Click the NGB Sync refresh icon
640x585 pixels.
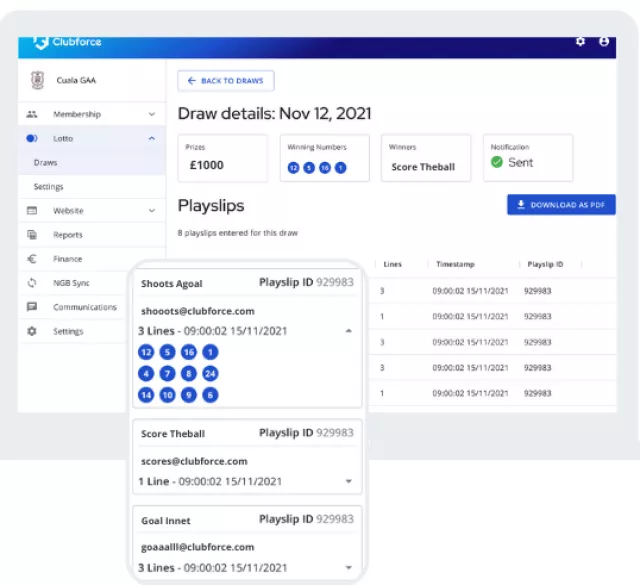click(x=32, y=283)
